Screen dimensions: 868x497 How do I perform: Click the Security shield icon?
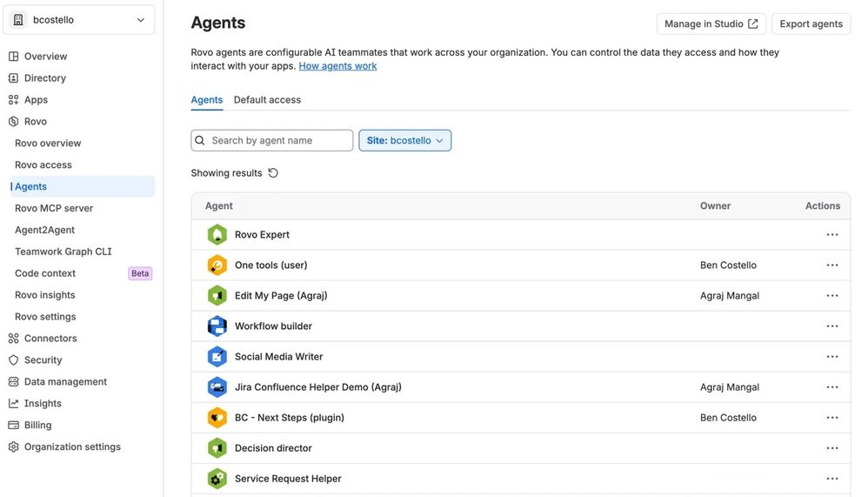13,359
